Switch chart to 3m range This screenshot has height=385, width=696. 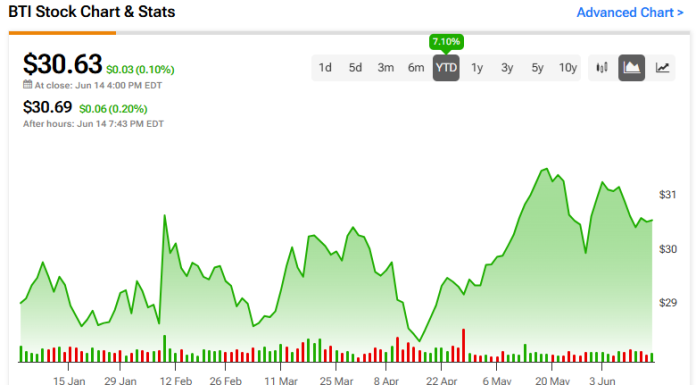[385, 67]
